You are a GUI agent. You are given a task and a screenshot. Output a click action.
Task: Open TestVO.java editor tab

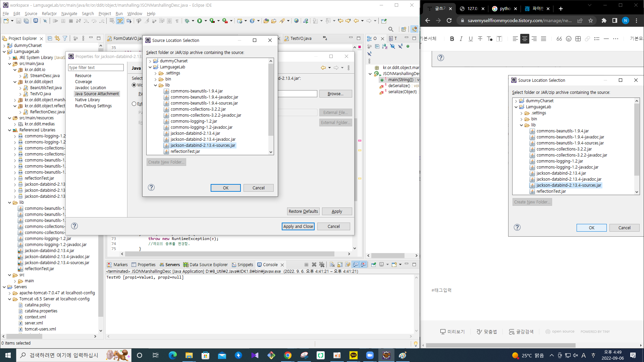tap(298, 38)
